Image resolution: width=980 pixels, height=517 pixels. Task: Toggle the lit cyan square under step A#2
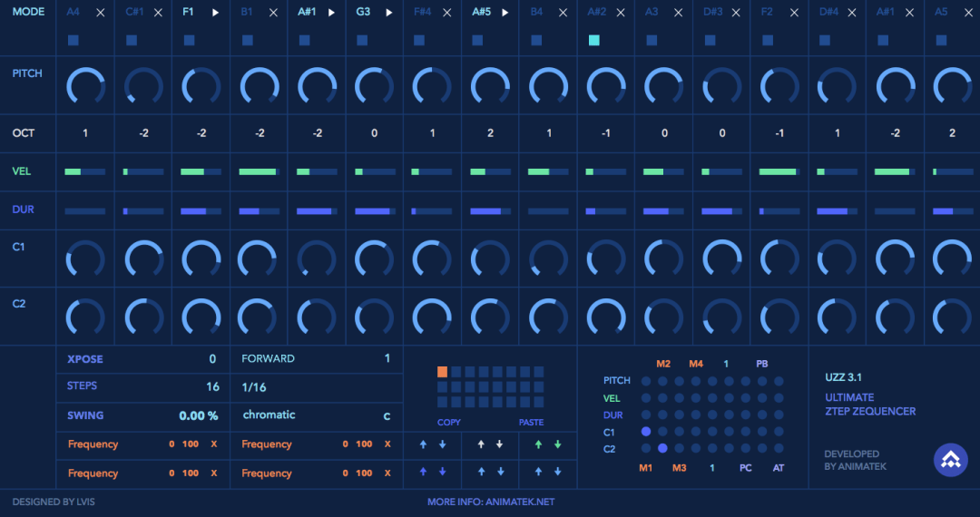593,40
